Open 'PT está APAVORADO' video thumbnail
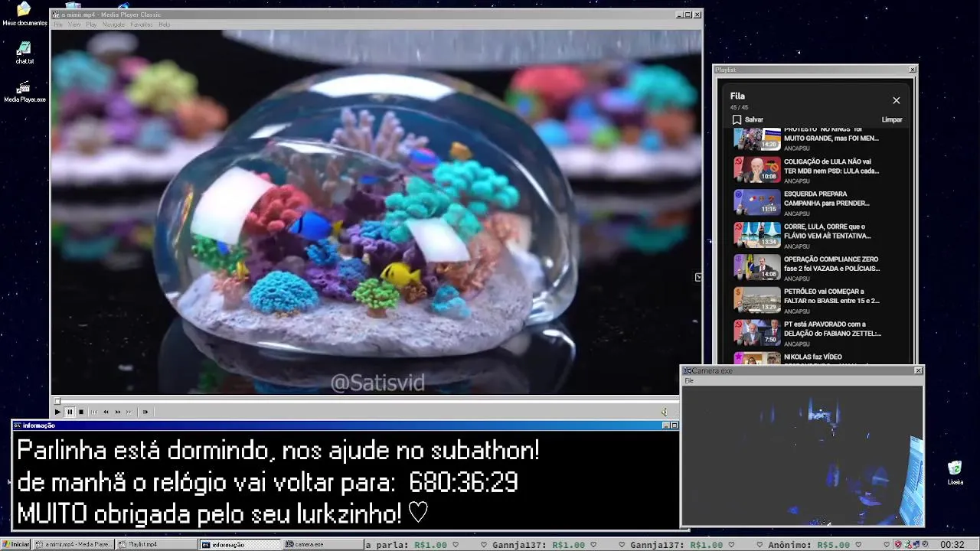The height and width of the screenshot is (551, 980). click(x=757, y=332)
